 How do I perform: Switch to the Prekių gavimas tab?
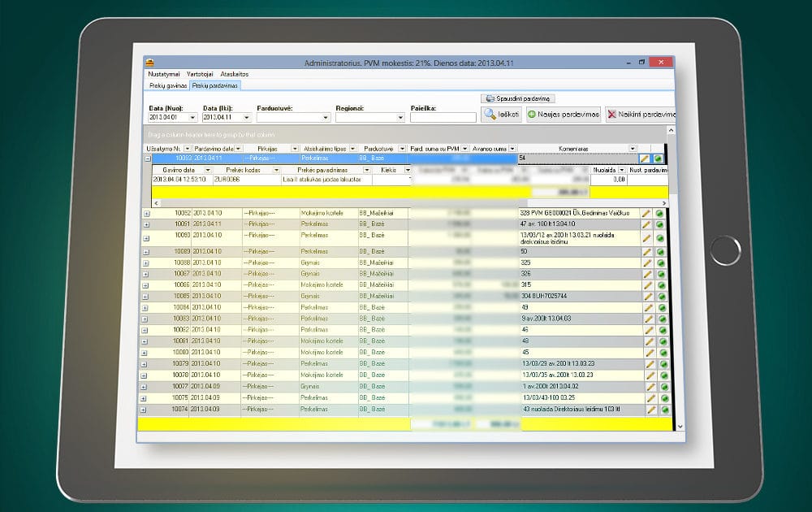[168, 85]
